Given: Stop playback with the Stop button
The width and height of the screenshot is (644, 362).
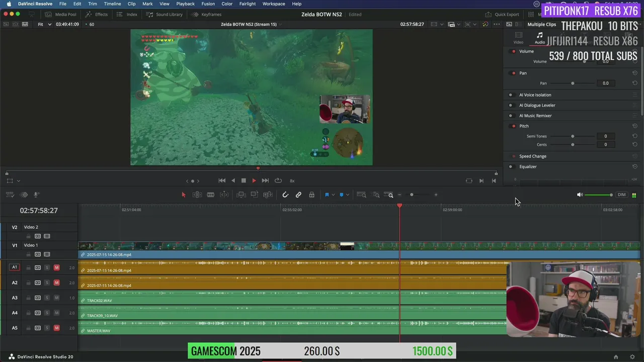Looking at the screenshot, I should (244, 180).
